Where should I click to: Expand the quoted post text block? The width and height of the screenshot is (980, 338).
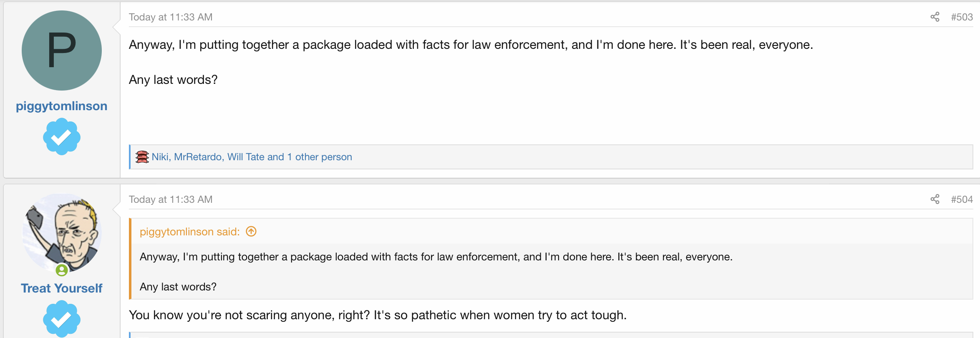(x=436, y=271)
